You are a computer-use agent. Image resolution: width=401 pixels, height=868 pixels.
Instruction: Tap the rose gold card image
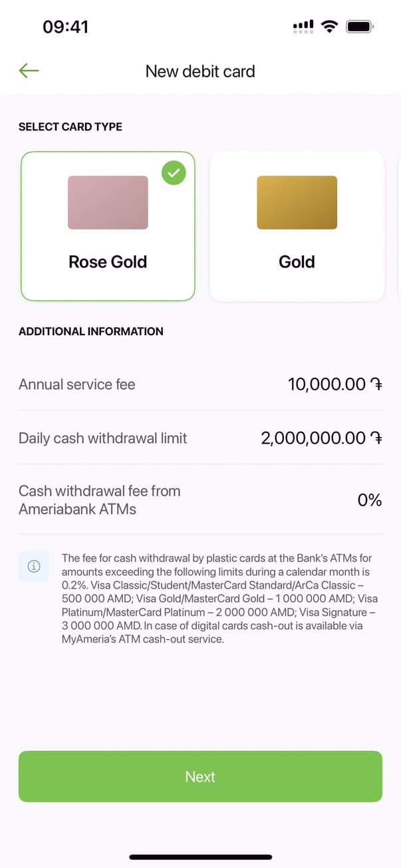click(108, 202)
